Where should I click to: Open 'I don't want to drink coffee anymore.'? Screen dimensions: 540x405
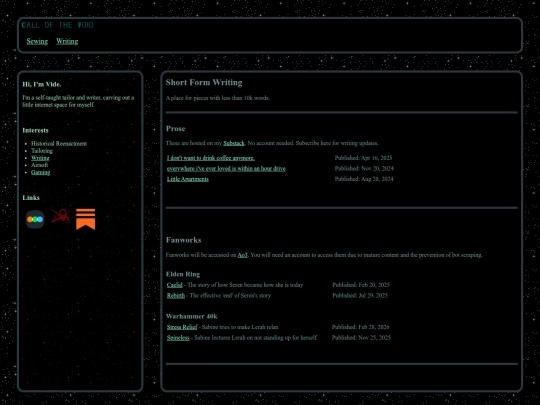pos(211,158)
